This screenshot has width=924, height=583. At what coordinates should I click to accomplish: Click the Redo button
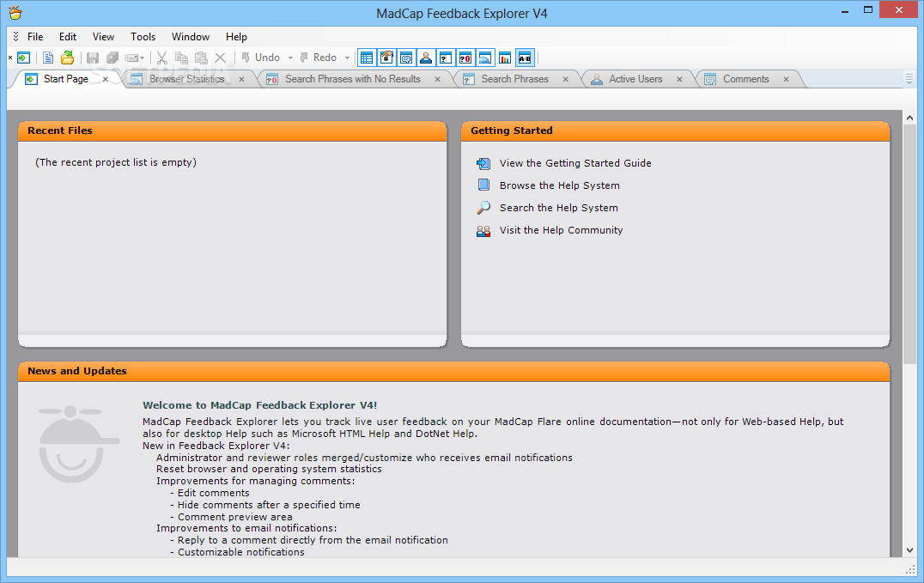pyautogui.click(x=319, y=58)
